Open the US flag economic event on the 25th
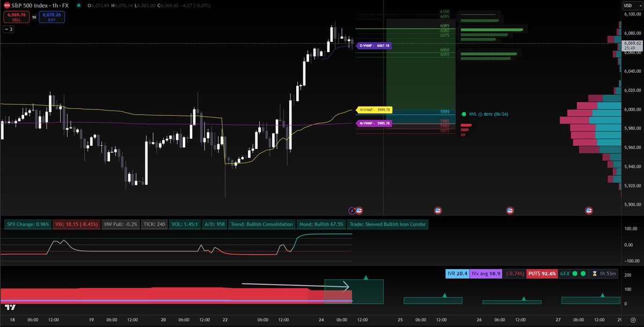 [437, 211]
